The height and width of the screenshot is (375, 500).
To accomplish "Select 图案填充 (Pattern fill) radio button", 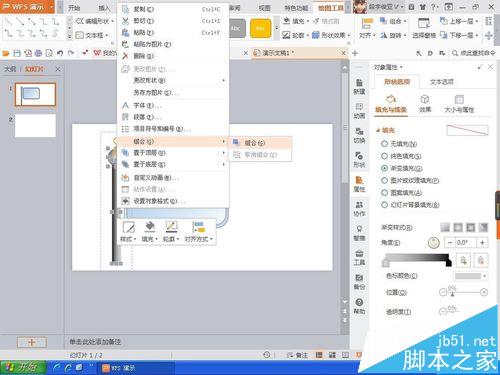I will pos(384,193).
